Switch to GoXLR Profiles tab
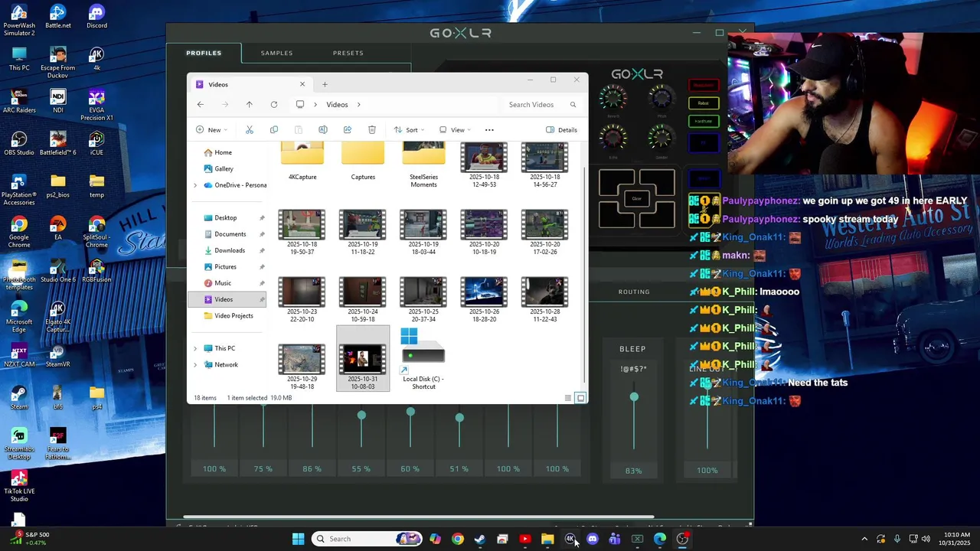980x551 pixels. [x=204, y=53]
